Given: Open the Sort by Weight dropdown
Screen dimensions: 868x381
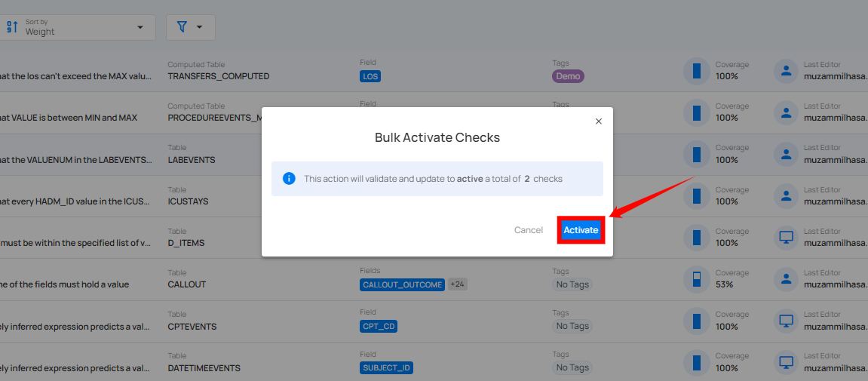Looking at the screenshot, I should click(x=78, y=26).
